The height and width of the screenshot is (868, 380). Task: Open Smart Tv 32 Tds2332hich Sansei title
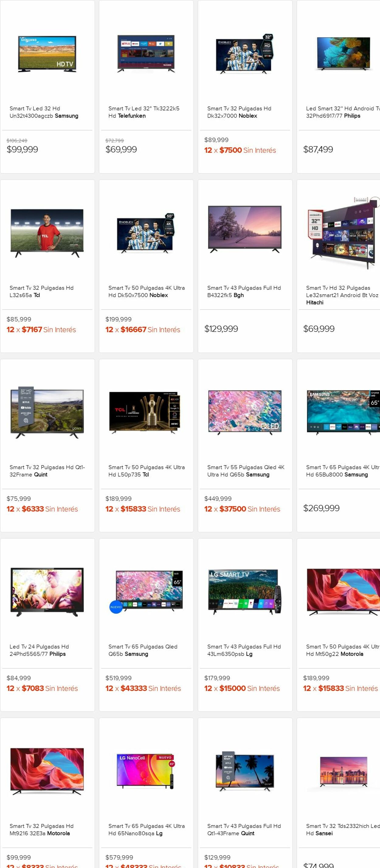coord(343,829)
